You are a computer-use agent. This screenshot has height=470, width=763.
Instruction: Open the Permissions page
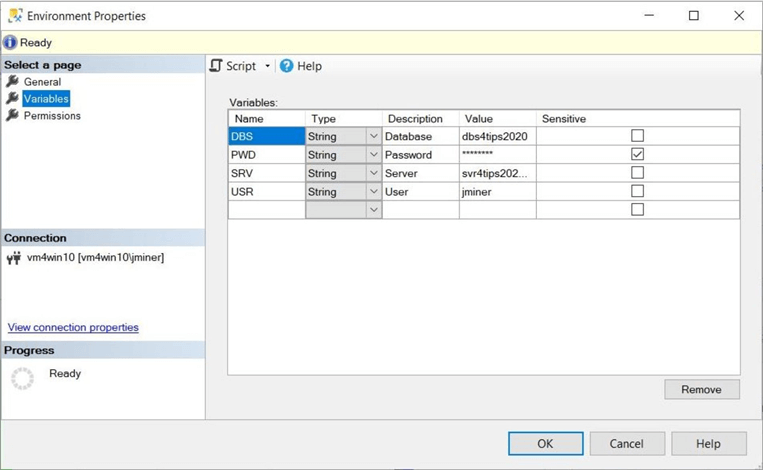point(52,116)
